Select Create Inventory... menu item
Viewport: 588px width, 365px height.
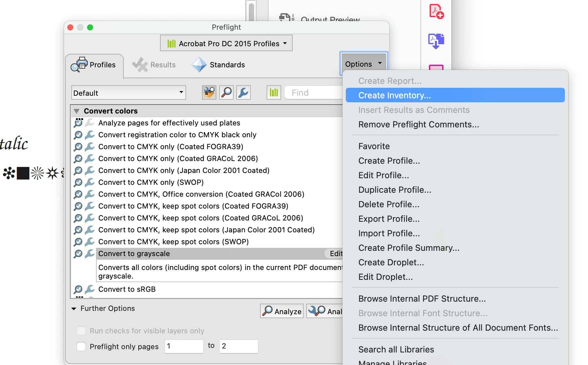tap(455, 95)
